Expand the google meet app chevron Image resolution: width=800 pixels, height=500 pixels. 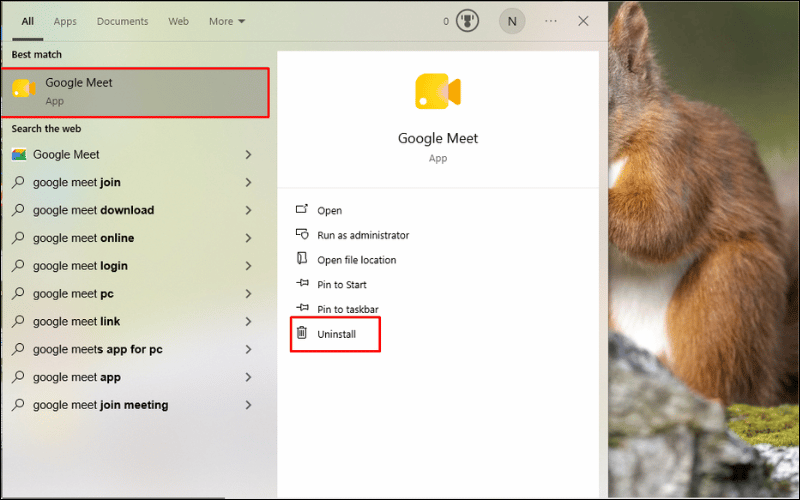tap(248, 377)
